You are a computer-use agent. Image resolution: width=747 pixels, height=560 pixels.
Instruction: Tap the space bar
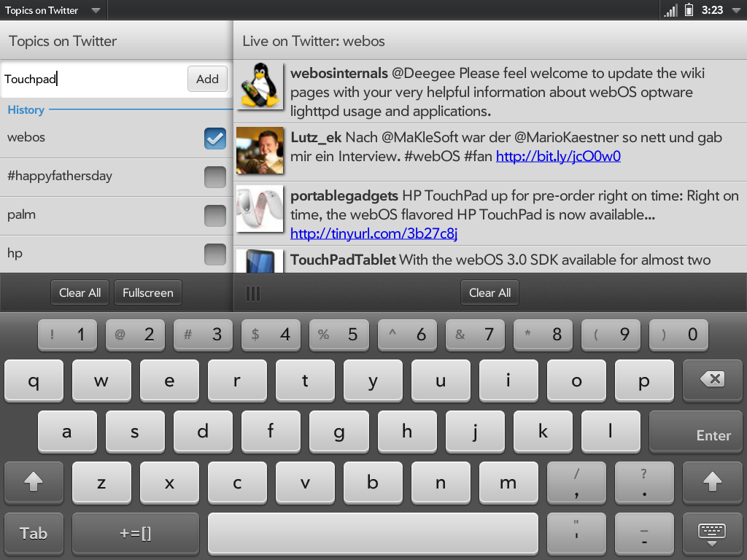tap(373, 533)
